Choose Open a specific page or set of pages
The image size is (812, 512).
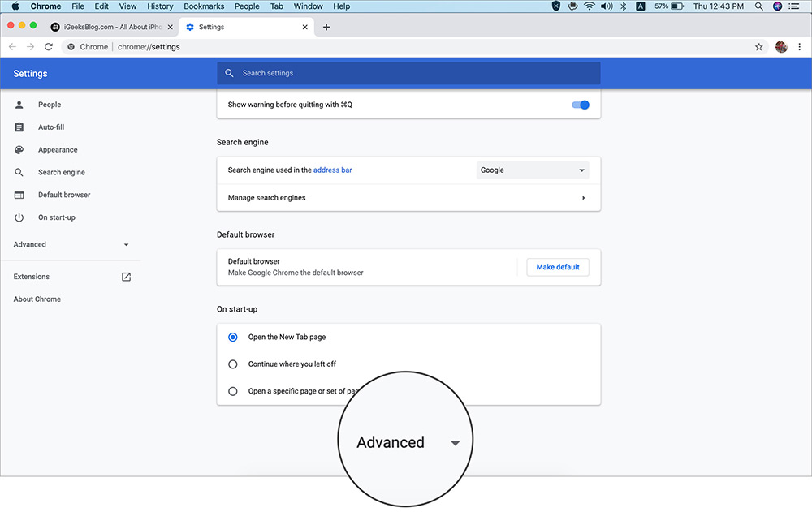(x=233, y=390)
